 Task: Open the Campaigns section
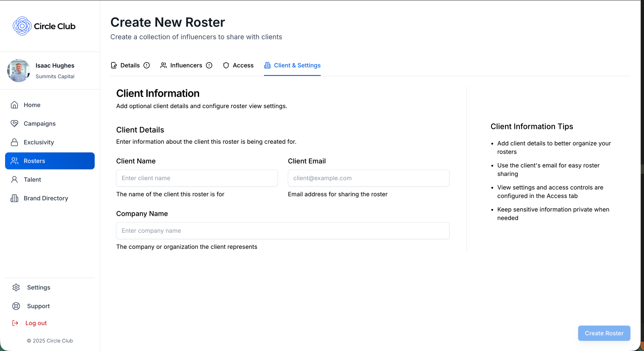[39, 123]
